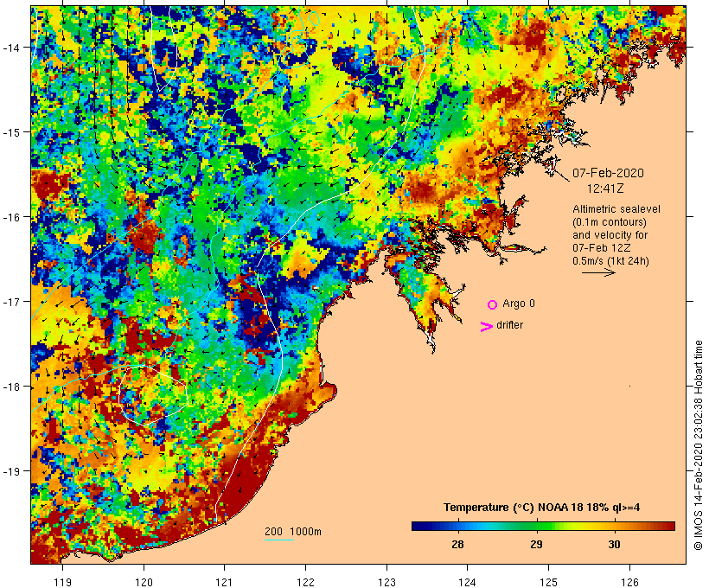Click the '200 1000m' depth contour label
The height and width of the screenshot is (588, 709).
tap(293, 532)
